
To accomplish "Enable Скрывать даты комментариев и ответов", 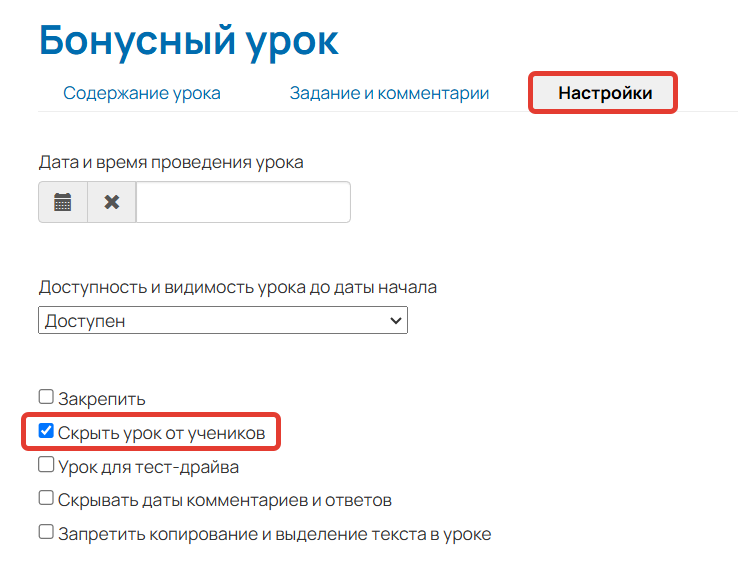I will pos(46,498).
